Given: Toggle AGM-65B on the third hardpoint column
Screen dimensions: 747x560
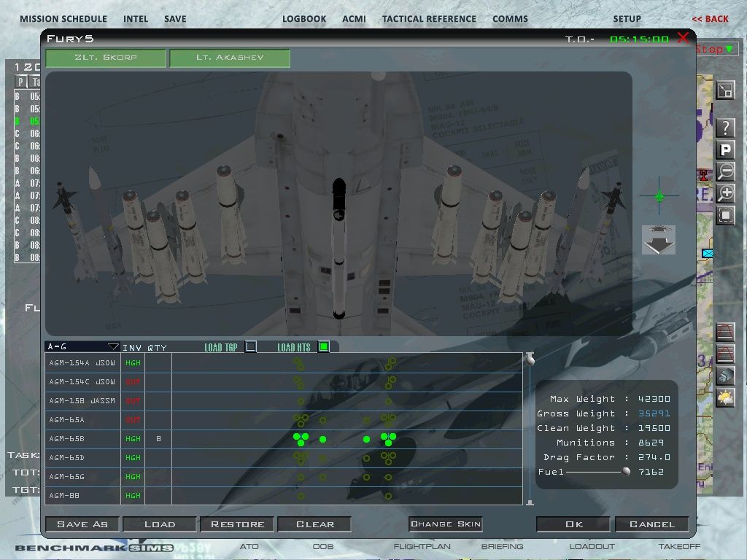Looking at the screenshot, I should point(366,439).
